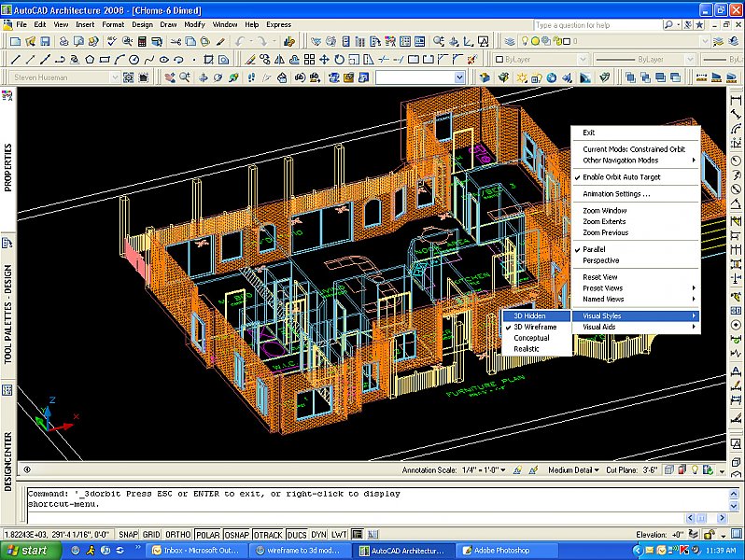Select the Spline draw tool

pyautogui.click(x=149, y=60)
